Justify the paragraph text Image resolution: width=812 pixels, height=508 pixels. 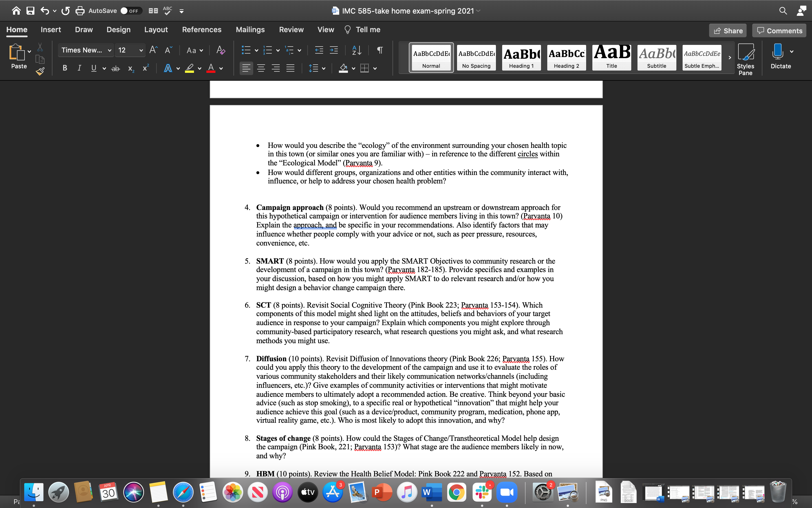[x=290, y=69]
